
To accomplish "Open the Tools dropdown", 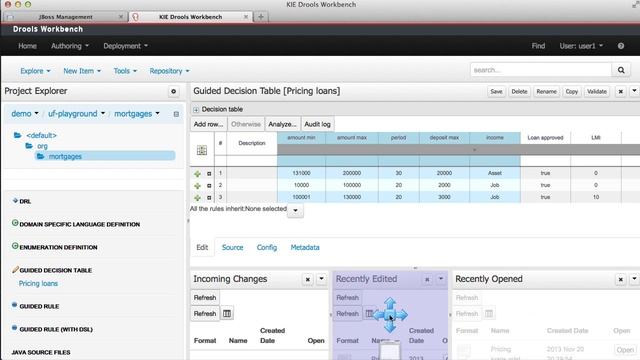I will (x=125, y=71).
